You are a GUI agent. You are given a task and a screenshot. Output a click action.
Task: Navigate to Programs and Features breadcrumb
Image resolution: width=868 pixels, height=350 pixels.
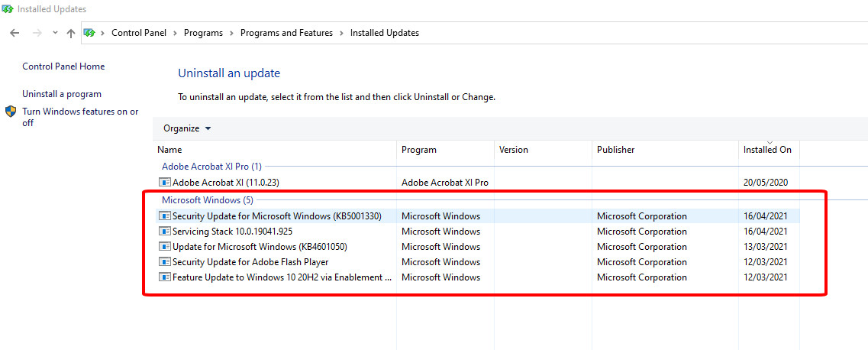click(287, 33)
